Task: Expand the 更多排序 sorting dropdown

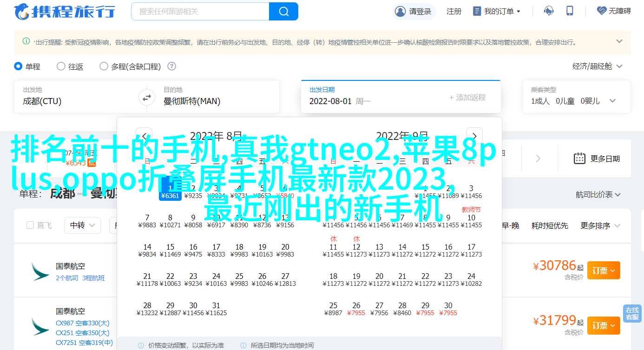Action: click(x=600, y=225)
